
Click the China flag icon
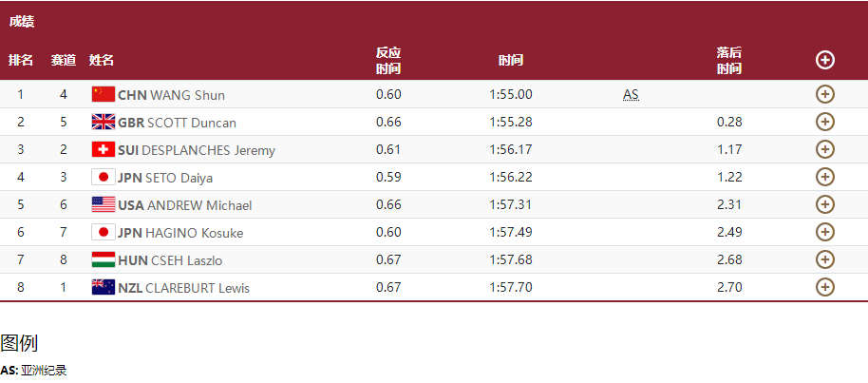[104, 94]
